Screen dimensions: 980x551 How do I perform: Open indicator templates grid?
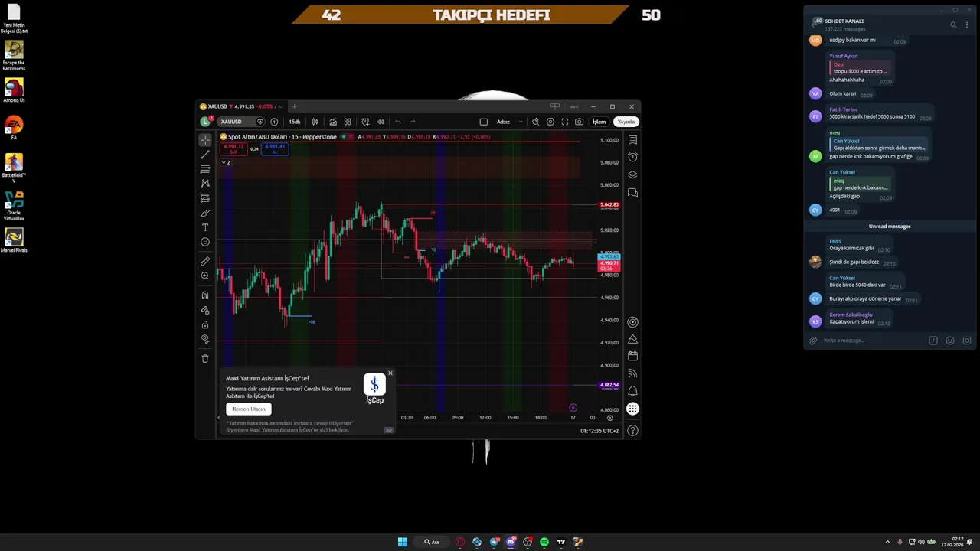(x=348, y=122)
